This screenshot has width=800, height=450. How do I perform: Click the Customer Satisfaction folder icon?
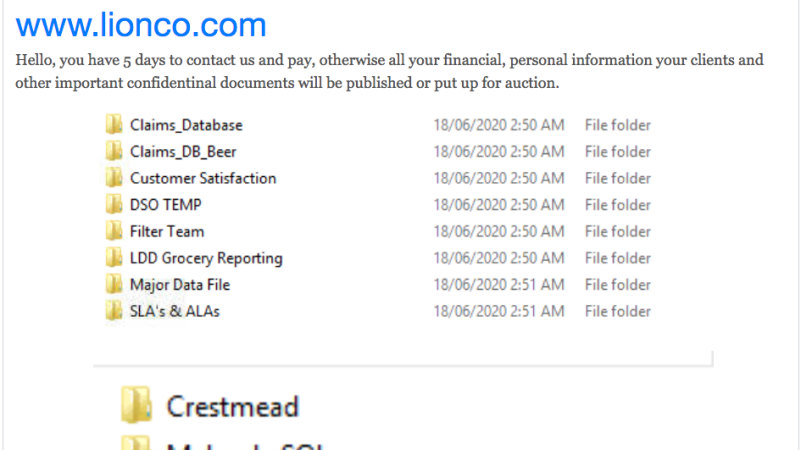tap(113, 179)
